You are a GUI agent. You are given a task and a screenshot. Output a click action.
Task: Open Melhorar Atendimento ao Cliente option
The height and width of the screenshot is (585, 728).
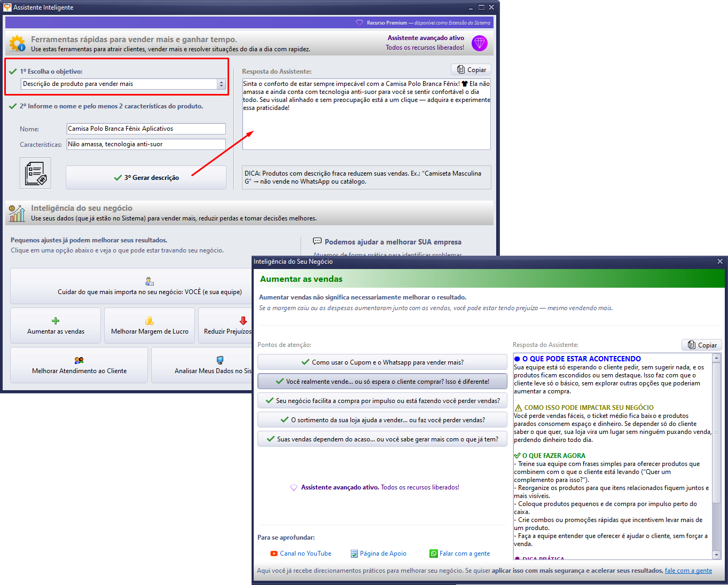point(79,365)
